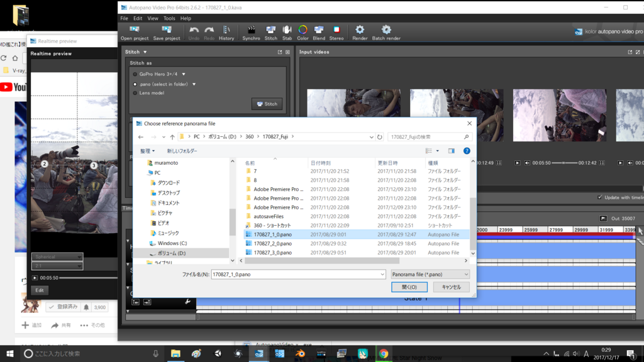Open File Explorer from taskbar
The image size is (644, 362).
[x=175, y=353]
